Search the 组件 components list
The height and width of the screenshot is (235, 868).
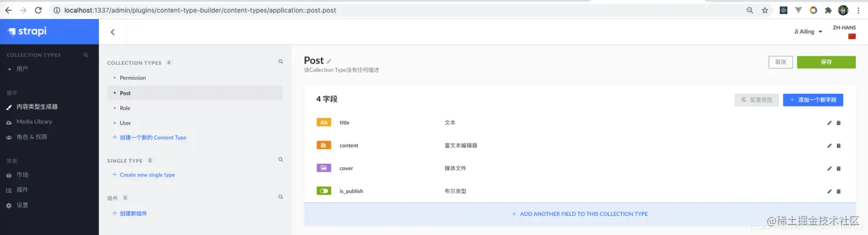(281, 197)
